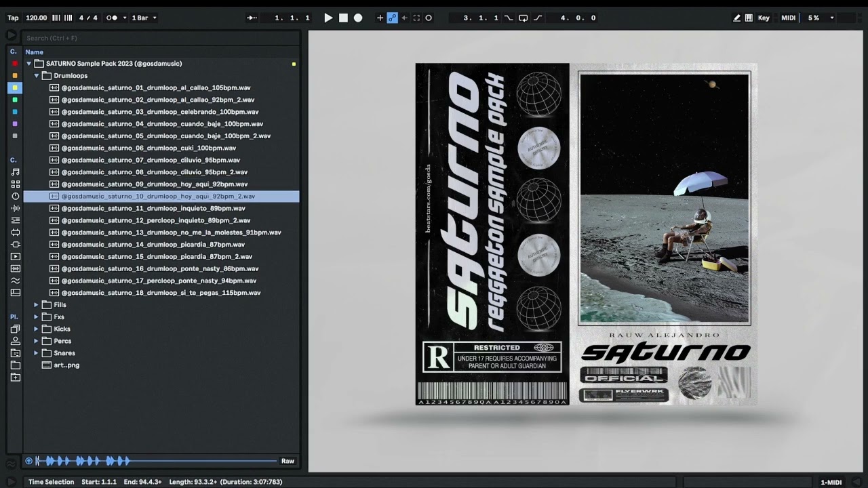Toggle the Session Record circle button
The image size is (868, 488).
[x=429, y=18]
